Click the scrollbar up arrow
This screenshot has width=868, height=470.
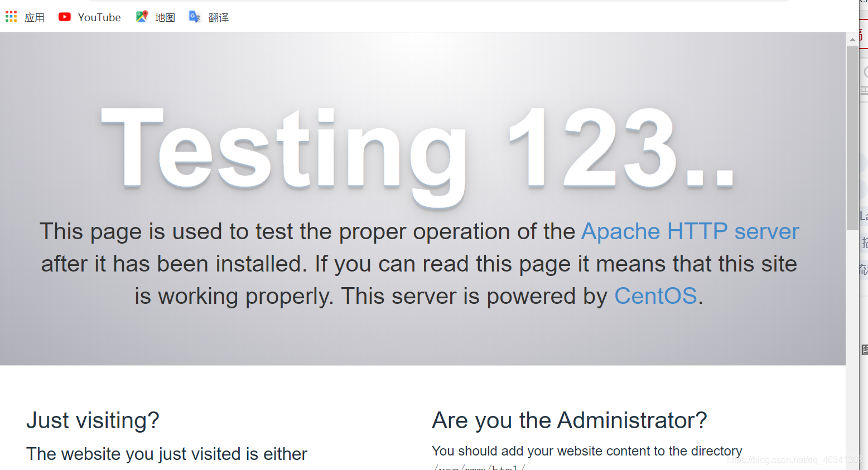853,38
